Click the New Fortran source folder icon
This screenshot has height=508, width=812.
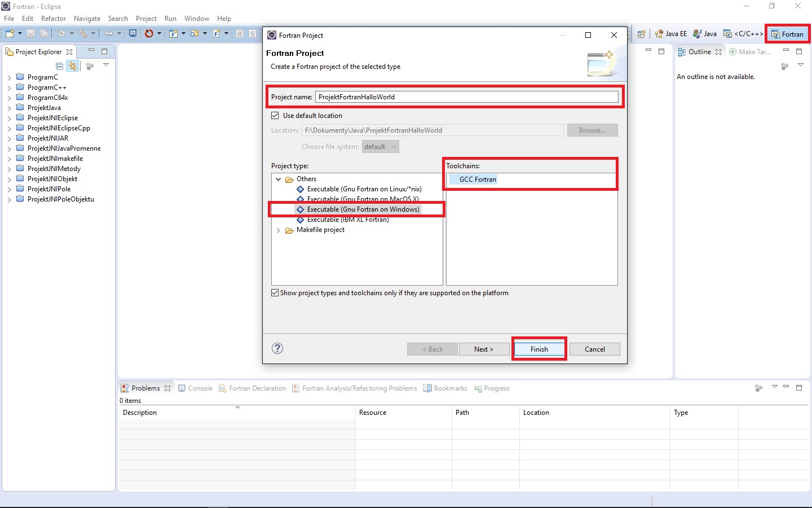[195, 34]
